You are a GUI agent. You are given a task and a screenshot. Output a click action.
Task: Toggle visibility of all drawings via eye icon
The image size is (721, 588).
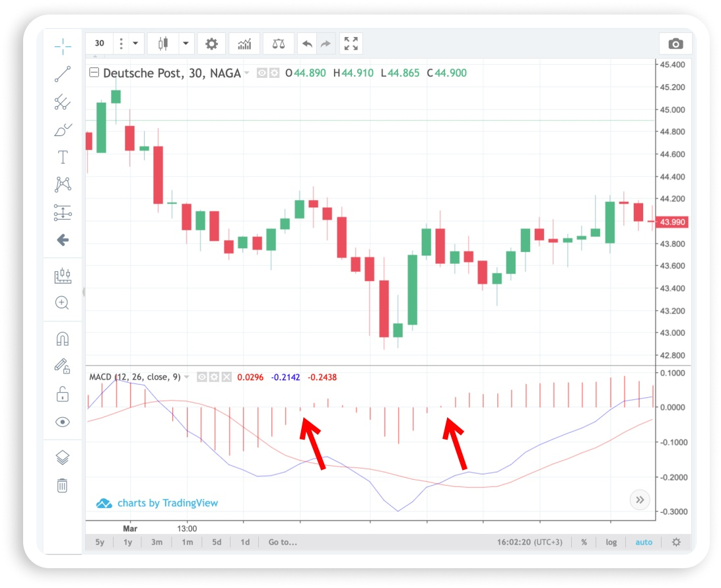pyautogui.click(x=63, y=421)
